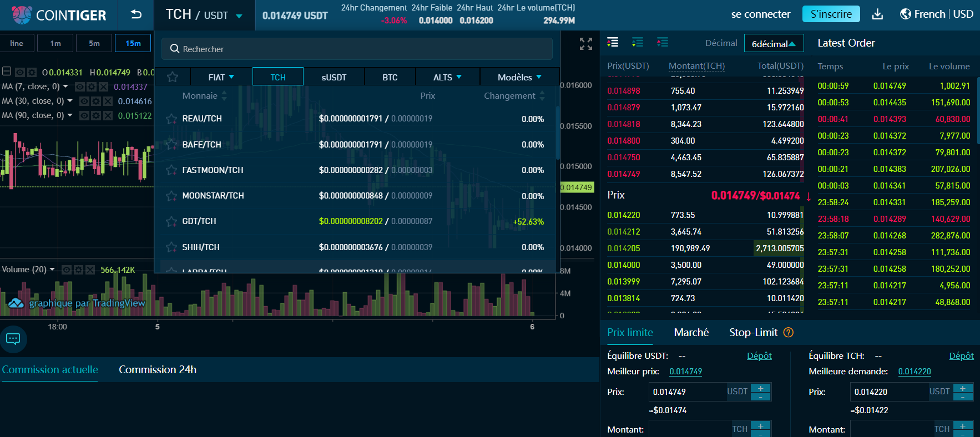Open Volume (20) indicator settings
The image size is (980, 437).
[x=78, y=270]
